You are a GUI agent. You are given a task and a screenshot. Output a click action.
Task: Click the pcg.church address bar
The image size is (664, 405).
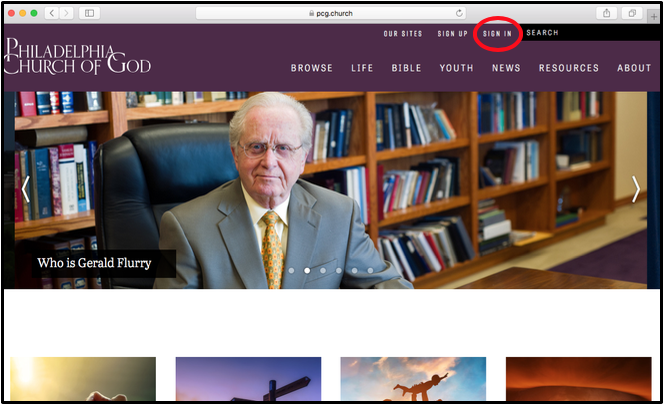point(331,13)
